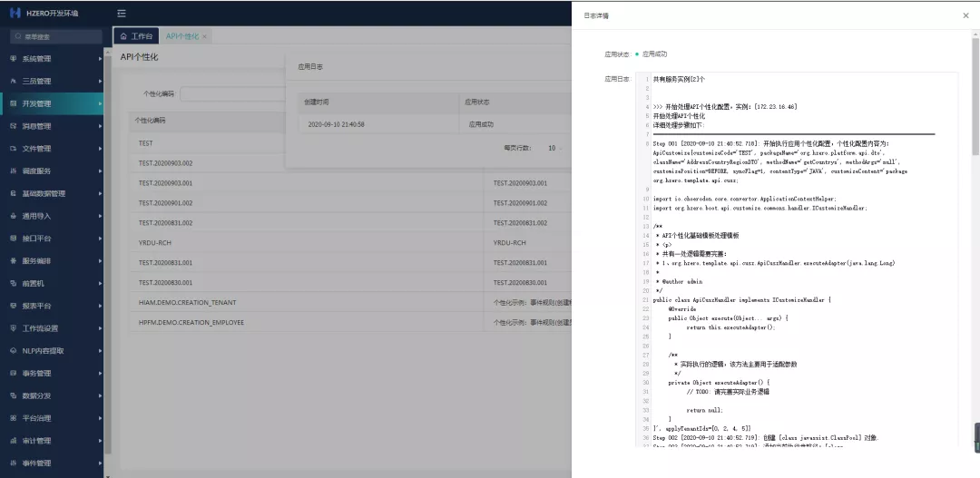Collapse the sidebar with the hamburger icon
The image size is (980, 478).
point(122,14)
